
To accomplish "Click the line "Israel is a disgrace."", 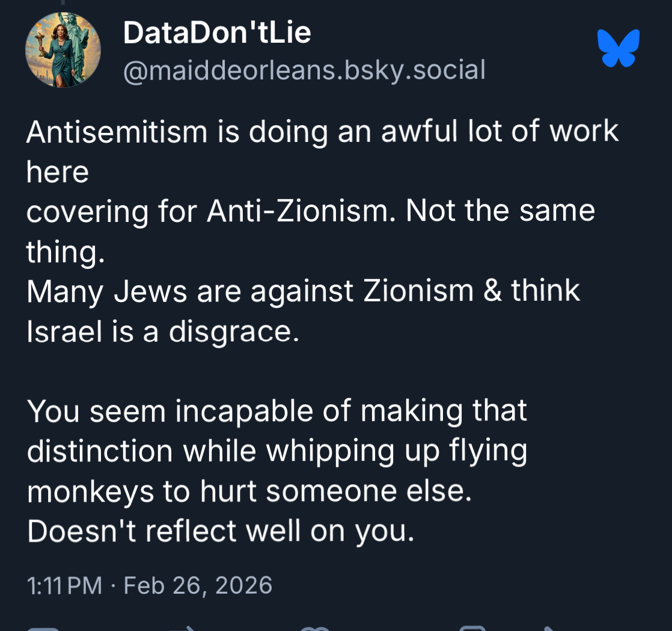I will [163, 331].
